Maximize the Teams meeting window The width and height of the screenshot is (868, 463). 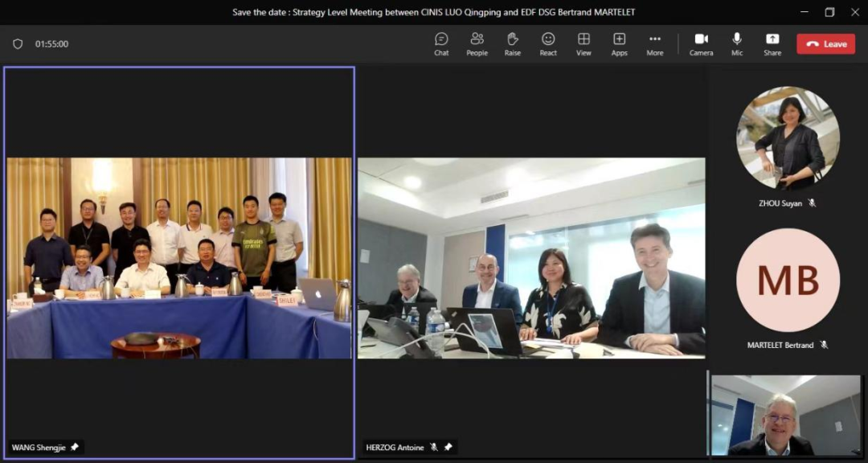point(829,12)
